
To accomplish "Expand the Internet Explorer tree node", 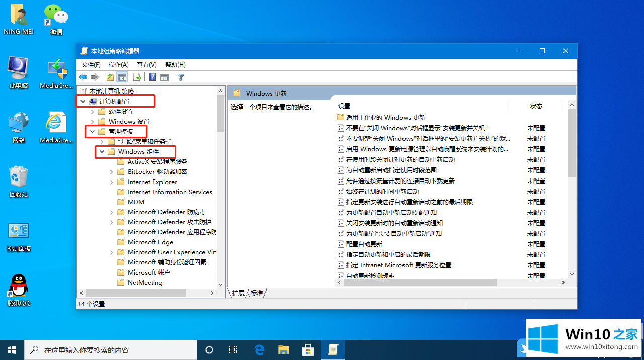I will tap(111, 182).
